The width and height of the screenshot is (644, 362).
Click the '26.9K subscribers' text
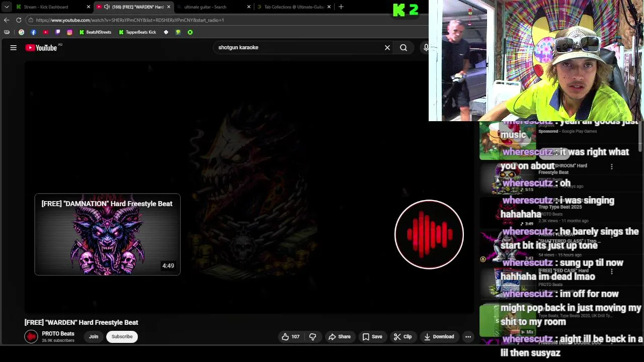[x=58, y=341]
